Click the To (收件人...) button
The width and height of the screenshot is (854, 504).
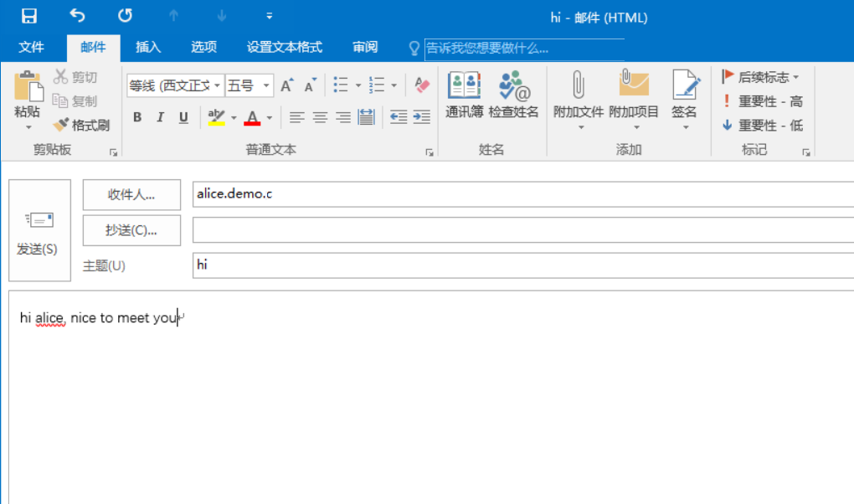tap(131, 194)
